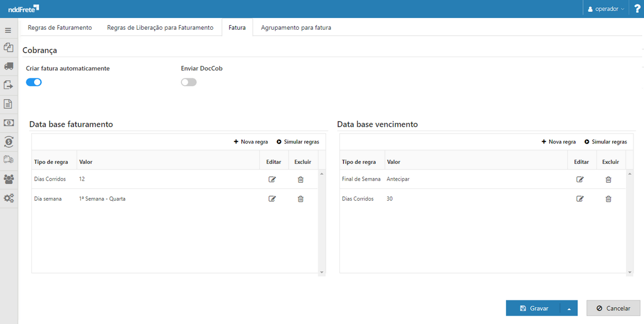Edit the Dias Corridos 12 rule

point(272,179)
